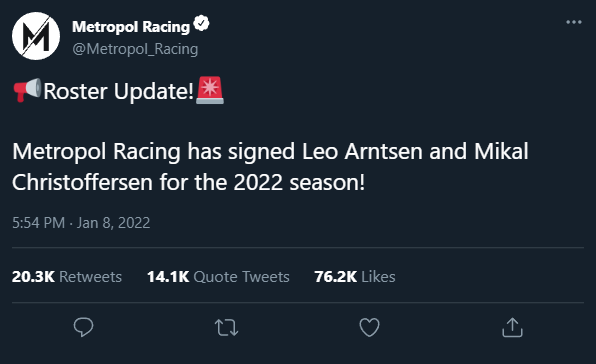This screenshot has height=364, width=596.
Task: Click the name Christoffersen in tweet
Action: [82, 182]
